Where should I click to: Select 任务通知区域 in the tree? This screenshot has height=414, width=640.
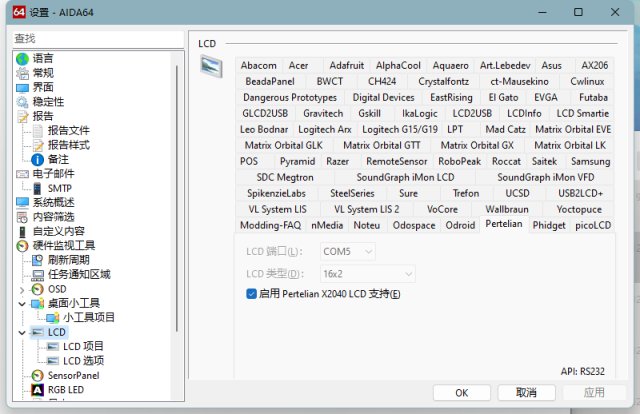pos(79,275)
